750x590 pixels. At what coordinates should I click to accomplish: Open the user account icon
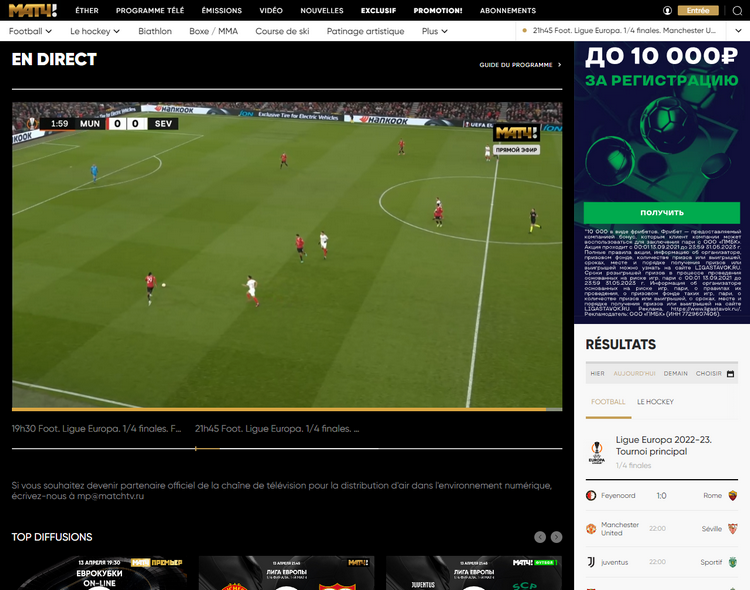click(667, 11)
